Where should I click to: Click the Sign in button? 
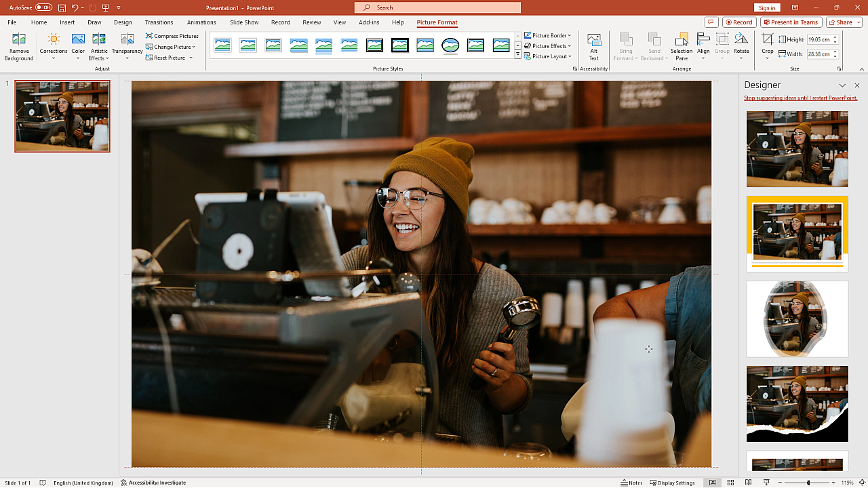(x=767, y=7)
